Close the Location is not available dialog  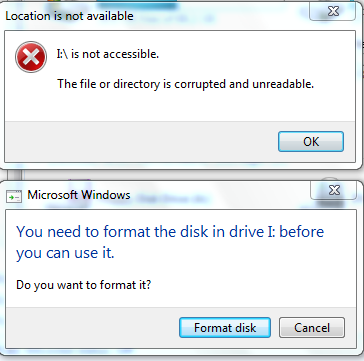(332, 12)
